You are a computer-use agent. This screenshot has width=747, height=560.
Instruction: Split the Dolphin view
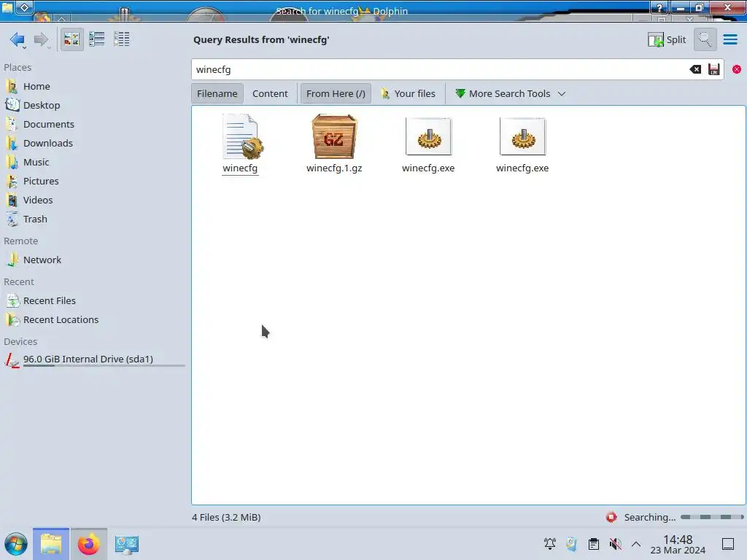667,39
